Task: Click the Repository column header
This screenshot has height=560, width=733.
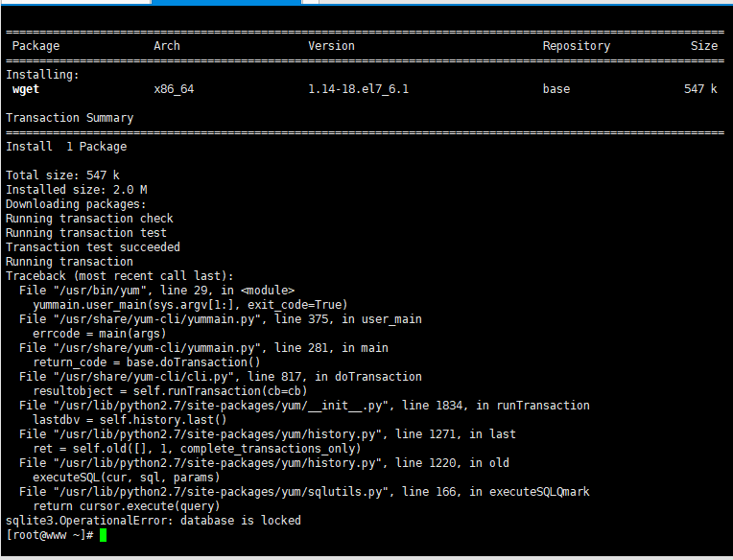Action: (576, 46)
